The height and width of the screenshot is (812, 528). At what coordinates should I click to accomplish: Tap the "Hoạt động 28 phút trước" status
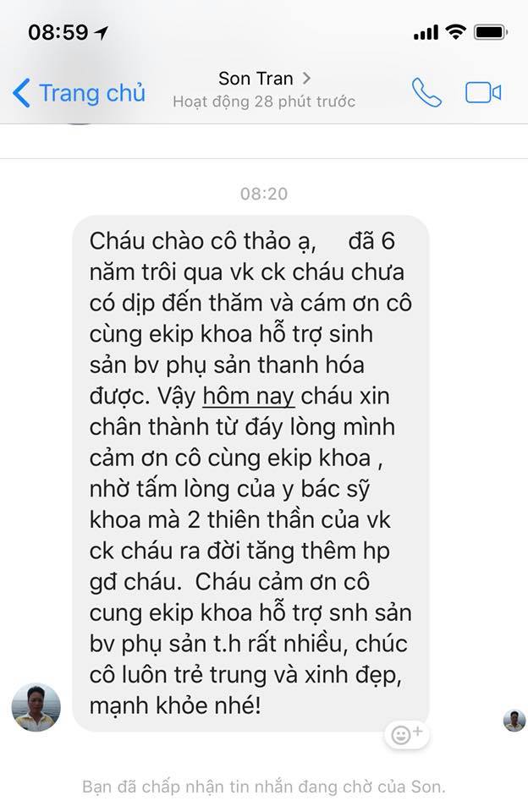264,101
